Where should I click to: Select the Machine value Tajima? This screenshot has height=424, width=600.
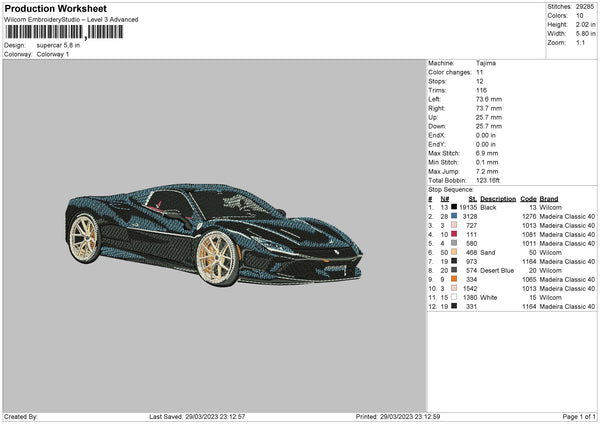click(488, 63)
